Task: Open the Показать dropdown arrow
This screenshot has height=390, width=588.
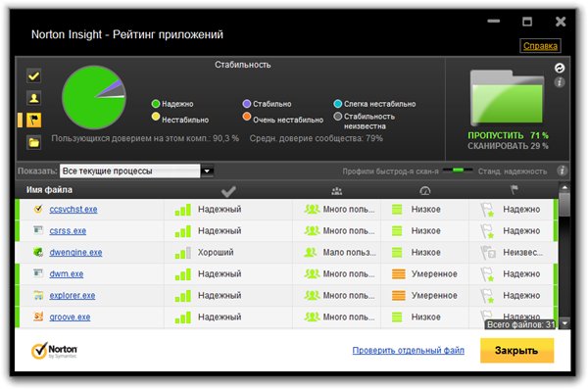Action: click(x=207, y=171)
